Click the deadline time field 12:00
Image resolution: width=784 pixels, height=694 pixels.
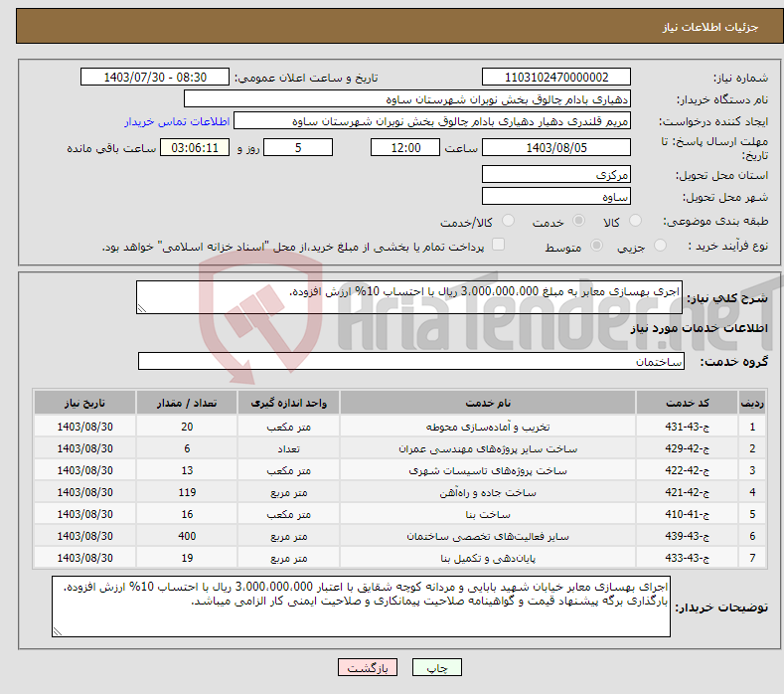point(405,147)
